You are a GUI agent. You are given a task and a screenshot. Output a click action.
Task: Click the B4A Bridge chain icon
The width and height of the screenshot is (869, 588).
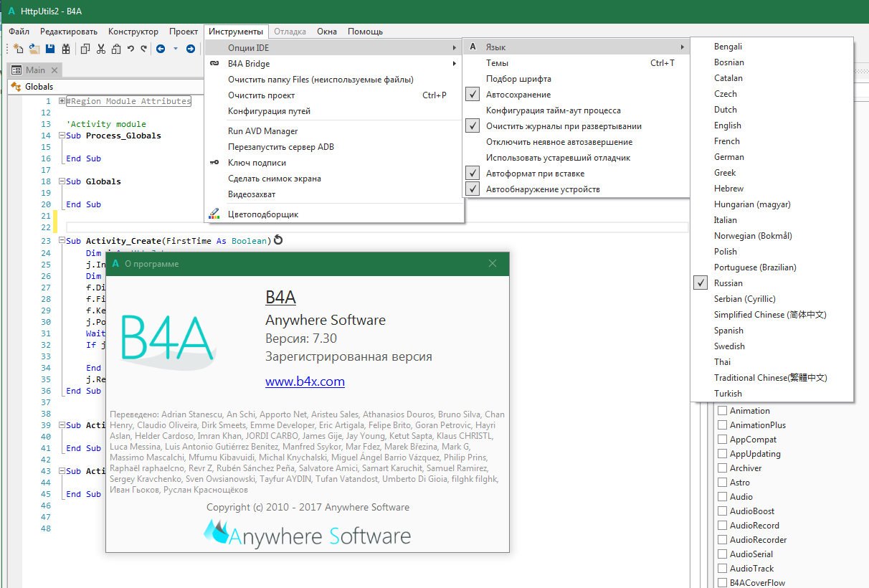pyautogui.click(x=214, y=64)
